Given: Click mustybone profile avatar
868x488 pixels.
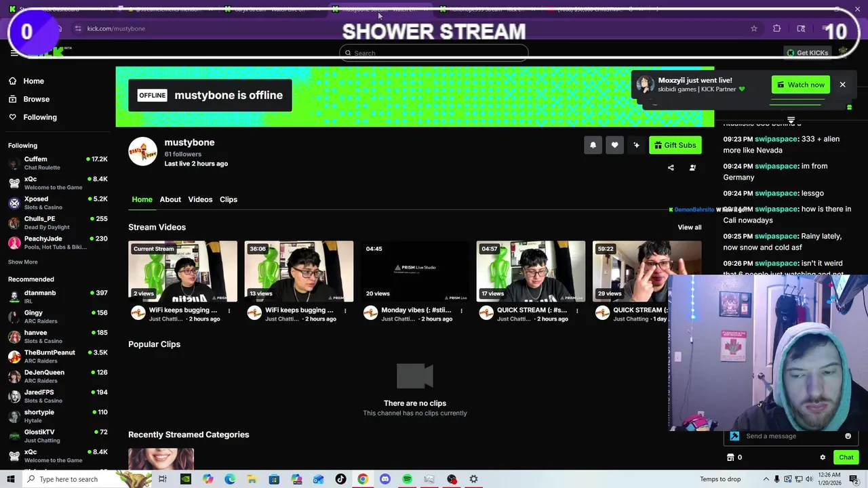Looking at the screenshot, I should click(142, 151).
